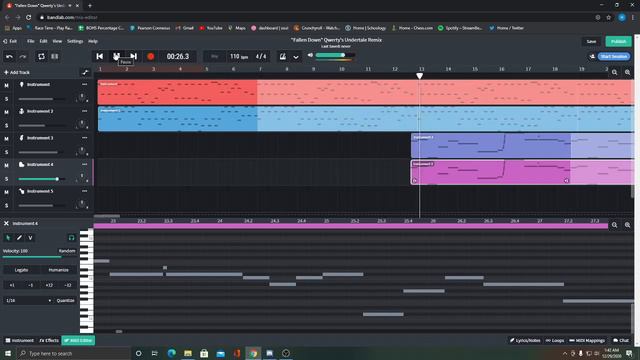
Task: Apply Humanize to notes
Action: pyautogui.click(x=58, y=270)
